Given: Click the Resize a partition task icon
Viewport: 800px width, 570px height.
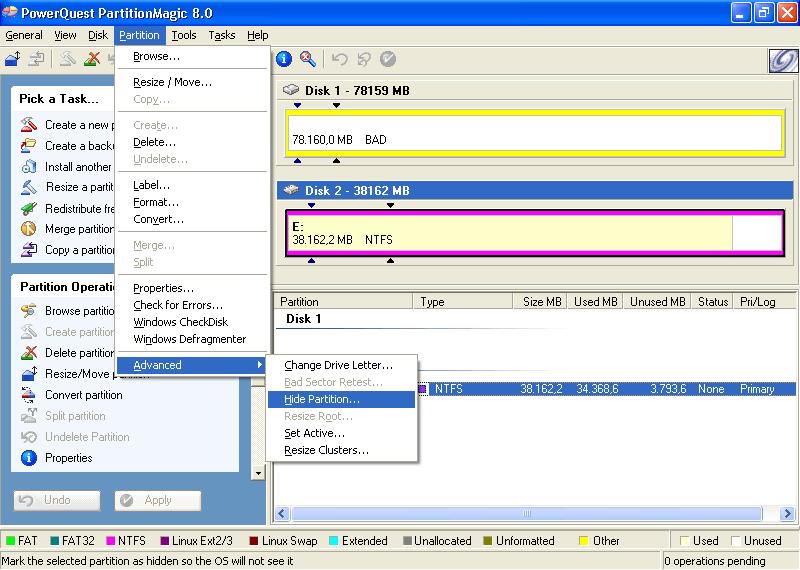Looking at the screenshot, I should (29, 187).
